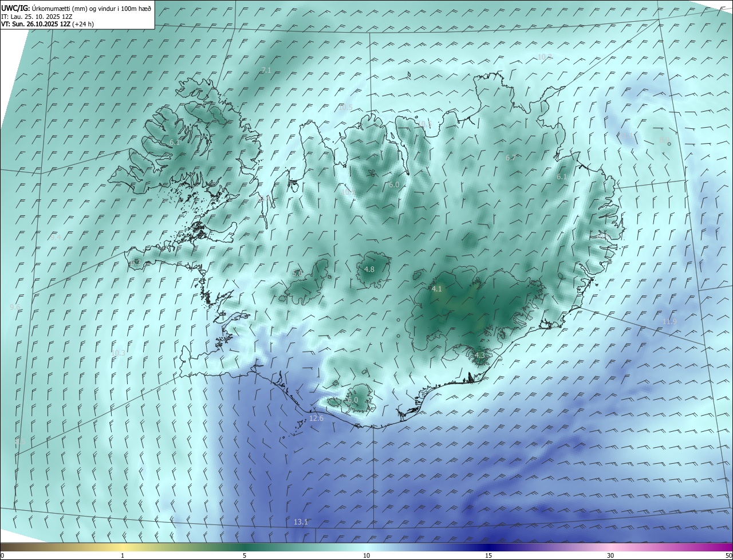Select the VT valid time line
The width and height of the screenshot is (733, 560).
[48, 25]
